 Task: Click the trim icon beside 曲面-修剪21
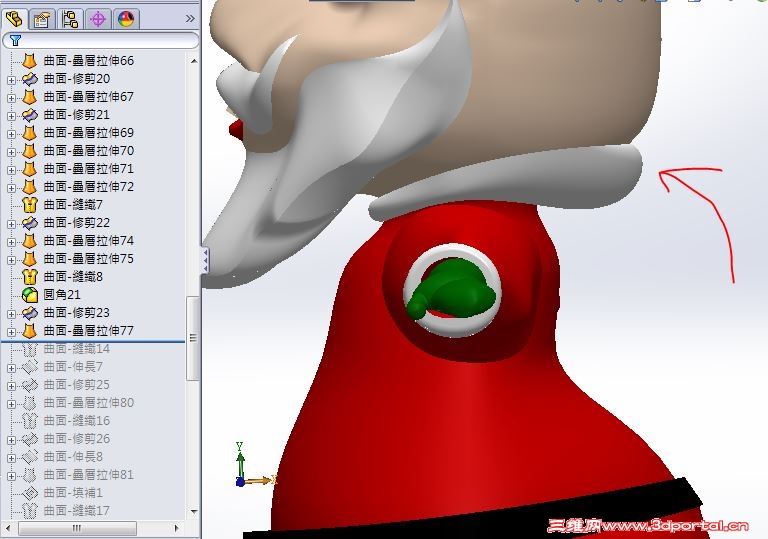30,115
